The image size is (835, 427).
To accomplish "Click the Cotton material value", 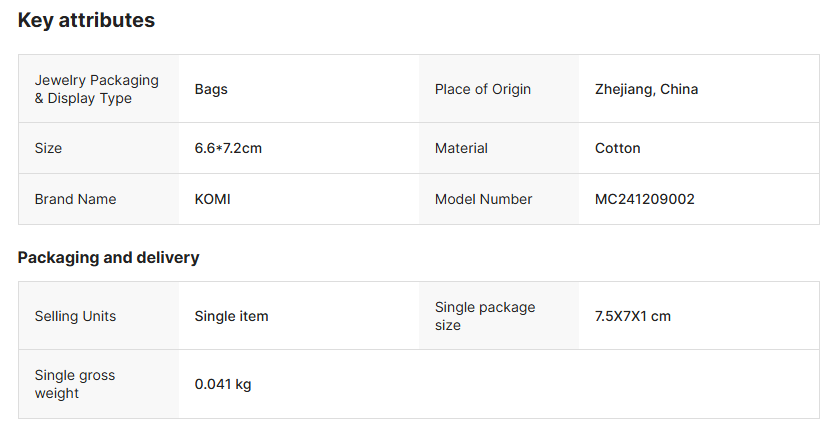I will pyautogui.click(x=618, y=148).
